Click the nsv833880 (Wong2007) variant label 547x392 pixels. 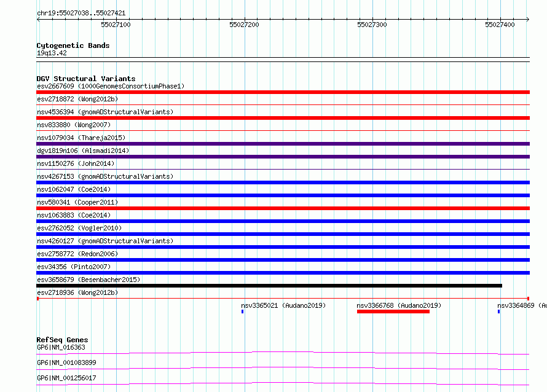coord(74,125)
